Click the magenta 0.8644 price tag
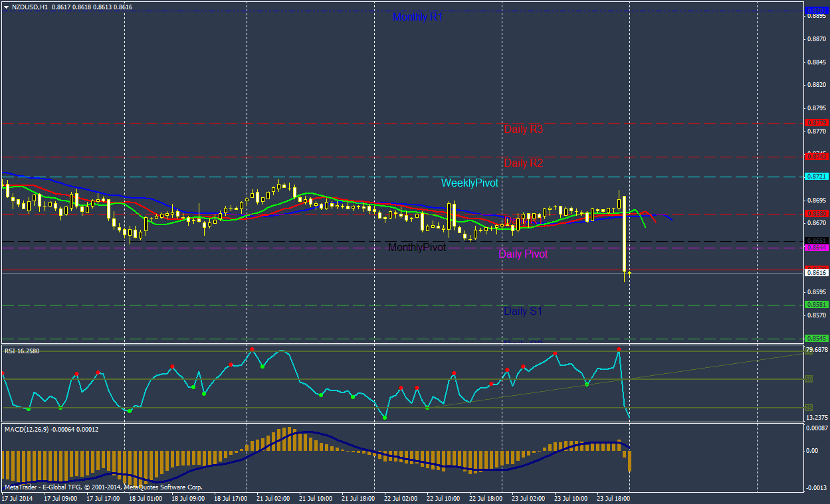The image size is (830, 504). pyautogui.click(x=816, y=248)
